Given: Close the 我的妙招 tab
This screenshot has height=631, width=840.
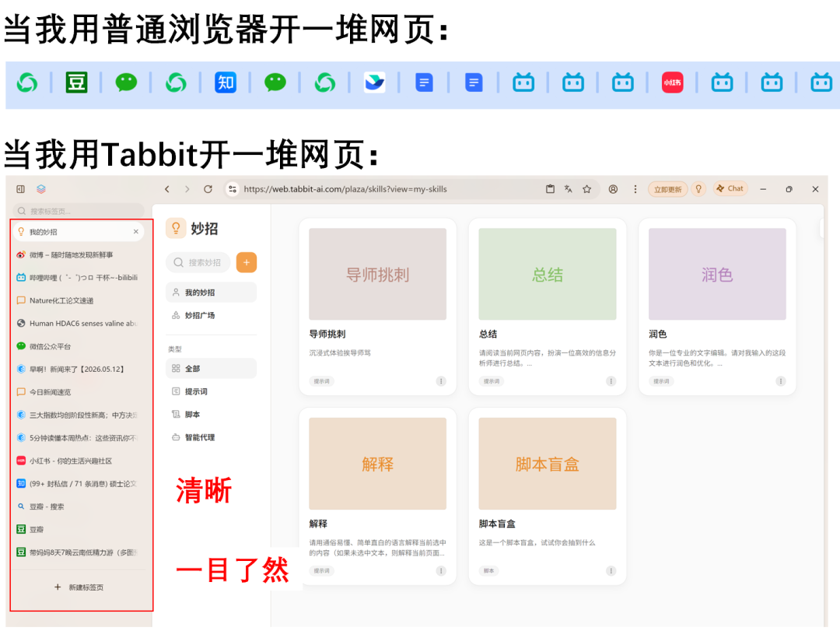Looking at the screenshot, I should tap(136, 232).
